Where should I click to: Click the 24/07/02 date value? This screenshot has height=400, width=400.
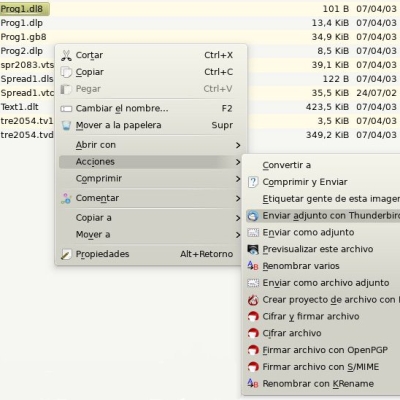tap(376, 93)
